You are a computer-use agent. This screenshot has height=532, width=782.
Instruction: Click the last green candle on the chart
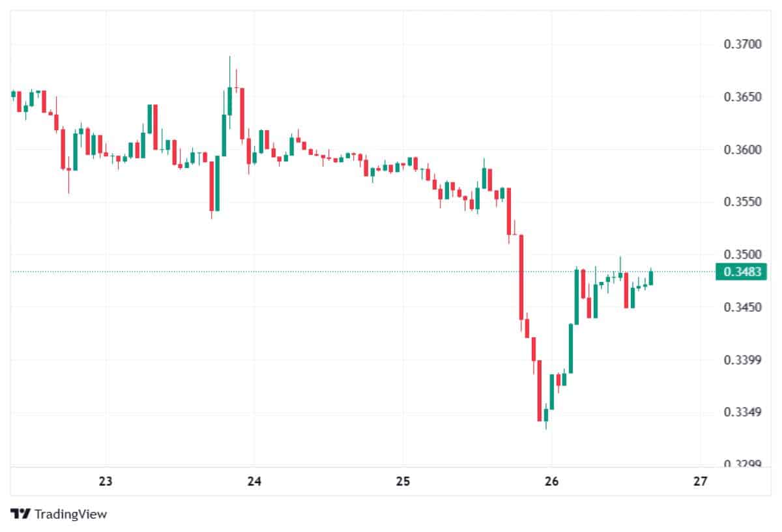(650, 278)
